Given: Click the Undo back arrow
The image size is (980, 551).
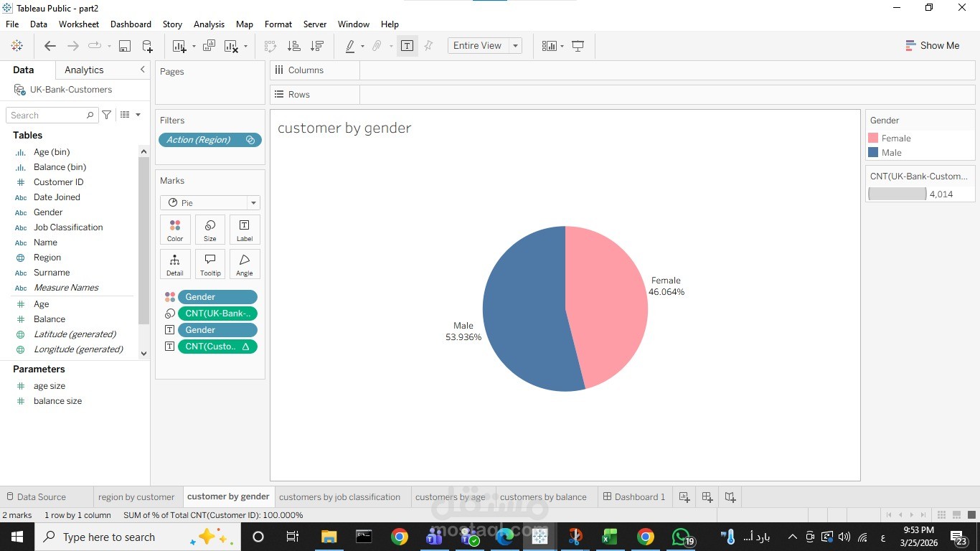Looking at the screenshot, I should tap(50, 46).
